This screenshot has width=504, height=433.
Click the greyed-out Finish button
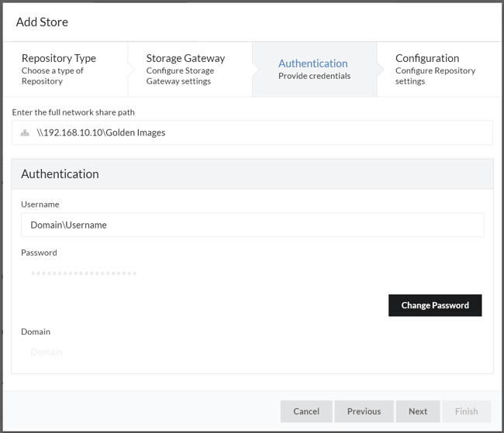pos(466,411)
